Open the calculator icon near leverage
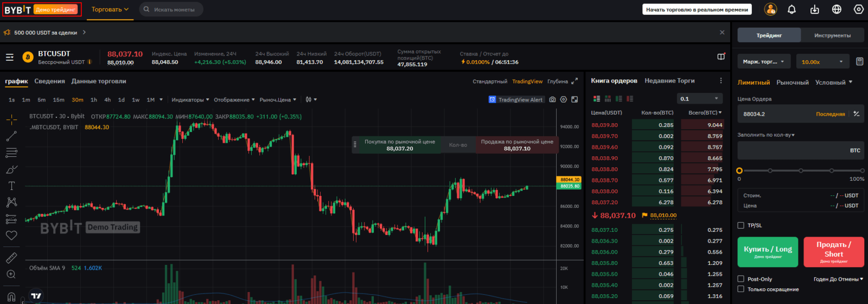 click(859, 61)
